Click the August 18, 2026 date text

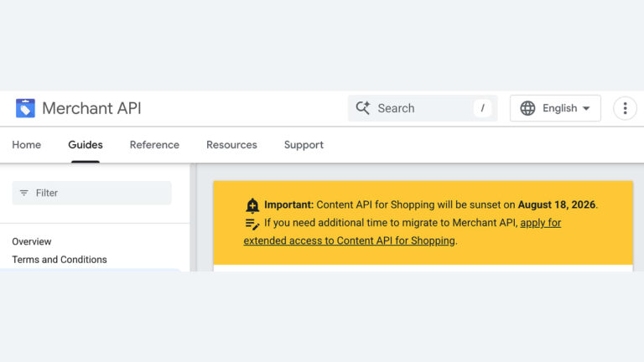(x=557, y=204)
